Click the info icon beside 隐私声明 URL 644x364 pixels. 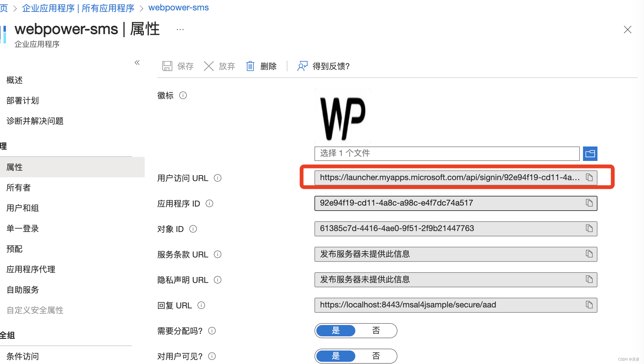click(x=218, y=280)
